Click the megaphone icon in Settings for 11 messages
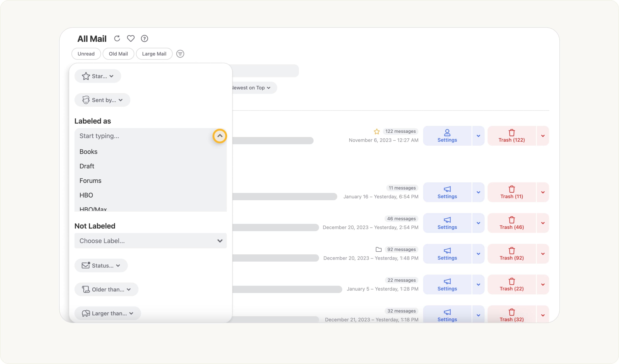The width and height of the screenshot is (619, 364). [447, 189]
